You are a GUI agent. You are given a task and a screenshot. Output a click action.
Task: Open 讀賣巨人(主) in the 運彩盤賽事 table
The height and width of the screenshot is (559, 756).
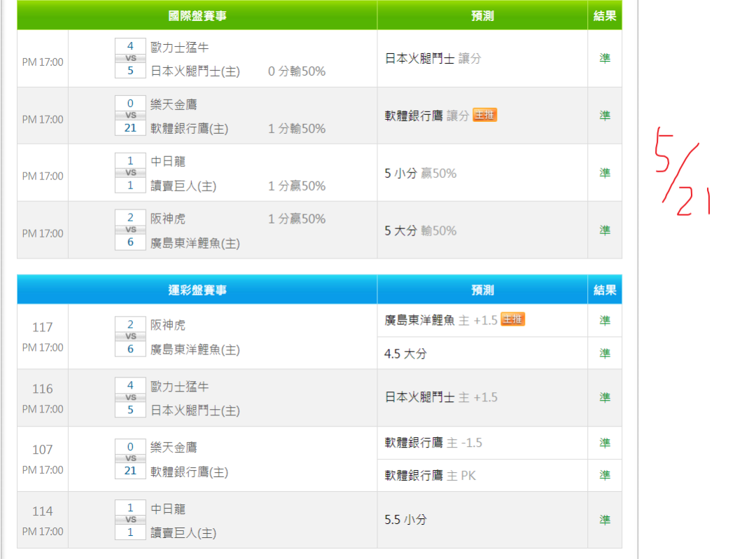pyautogui.click(x=183, y=533)
